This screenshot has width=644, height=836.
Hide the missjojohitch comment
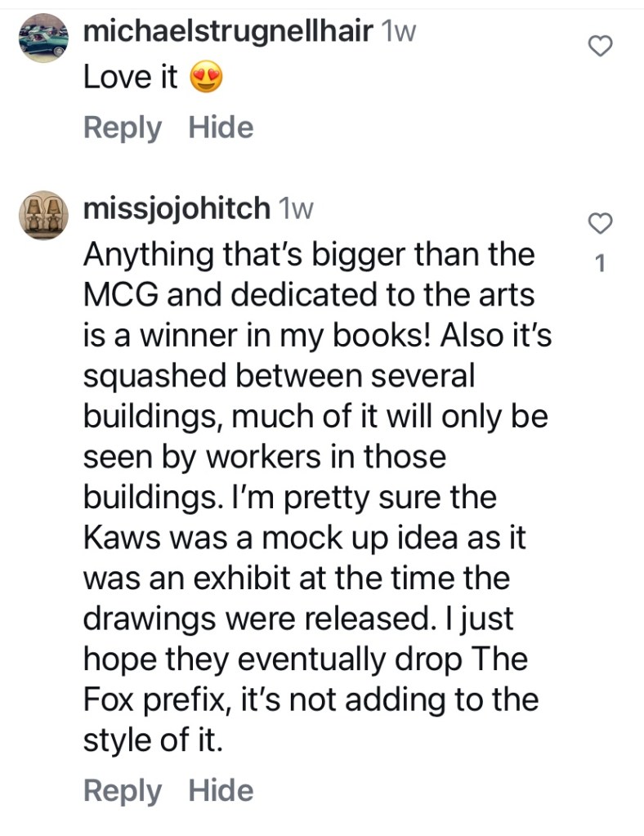(221, 790)
